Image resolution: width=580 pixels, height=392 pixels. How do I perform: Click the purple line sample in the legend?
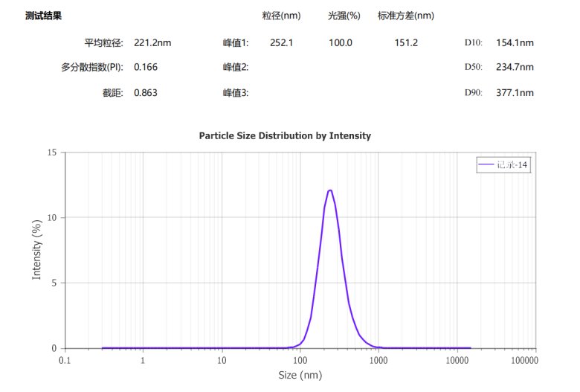(487, 166)
